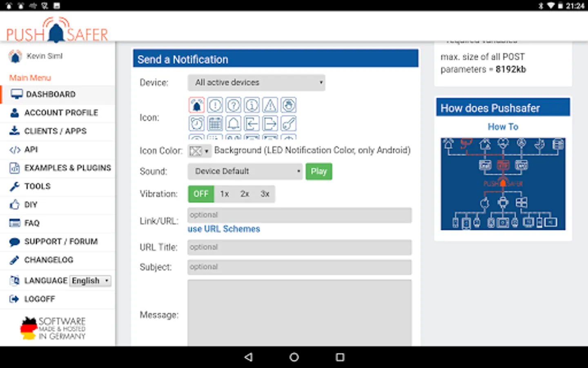Select the question mark circle icon
The height and width of the screenshot is (368, 588).
pyautogui.click(x=233, y=105)
